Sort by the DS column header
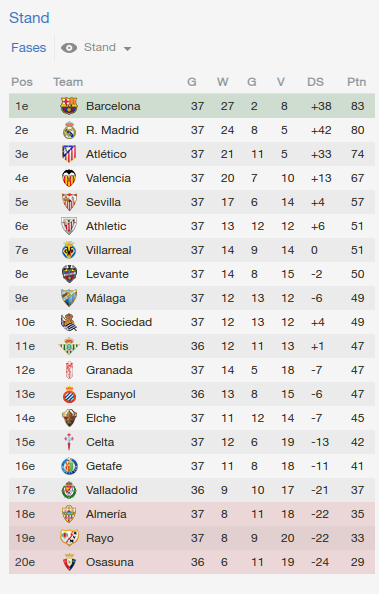The height and width of the screenshot is (594, 379). [315, 82]
